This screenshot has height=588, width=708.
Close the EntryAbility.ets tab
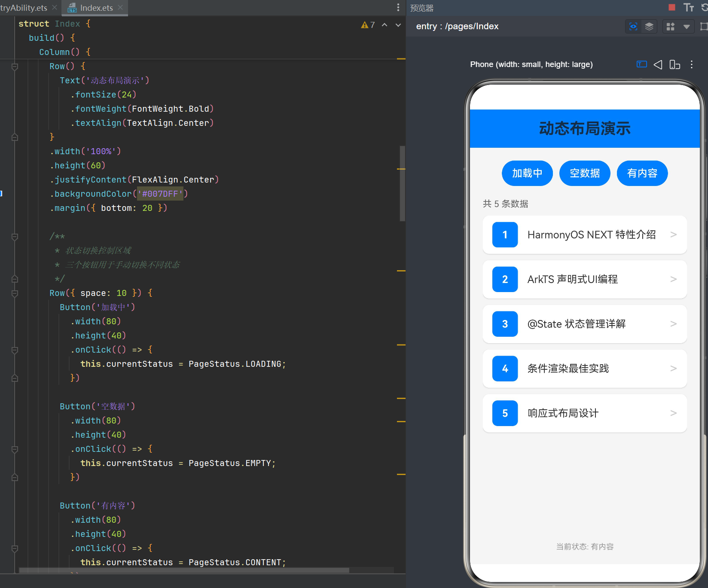(55, 7)
